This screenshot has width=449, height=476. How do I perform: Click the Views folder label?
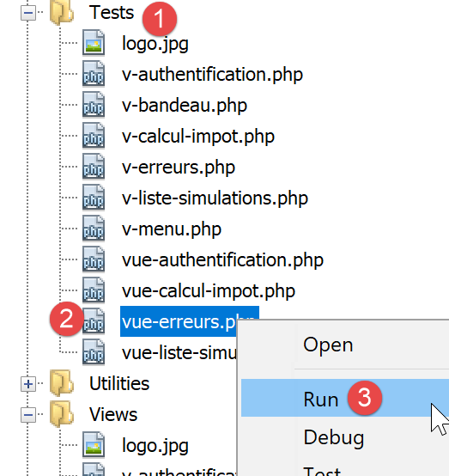113,414
